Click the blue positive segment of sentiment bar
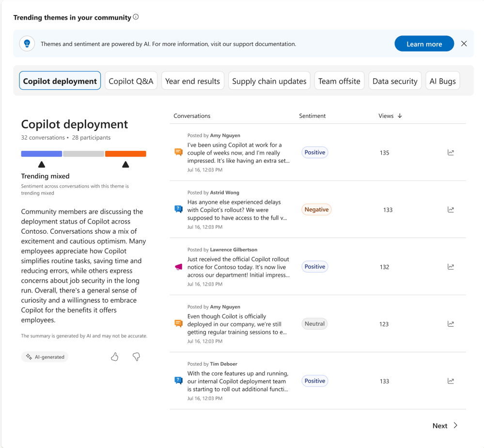The image size is (484, 448). pos(41,154)
